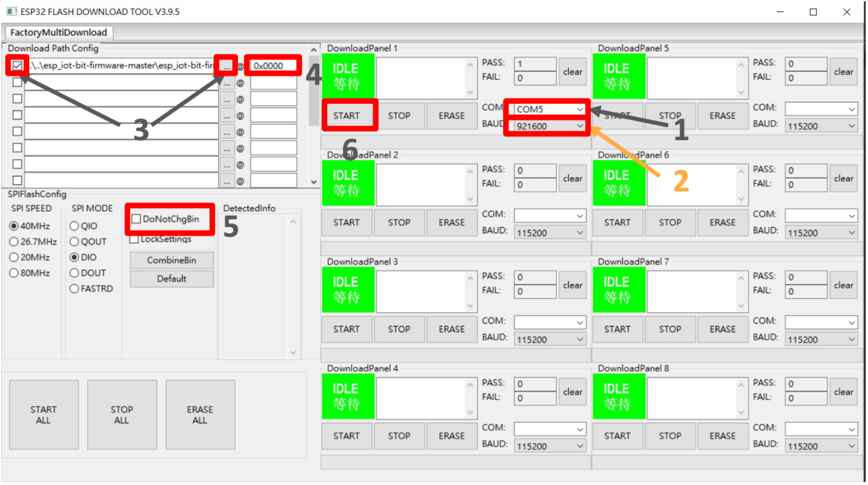This screenshot has height=485, width=868.
Task: Open the FactoryMultiDownload tab
Action: (58, 32)
